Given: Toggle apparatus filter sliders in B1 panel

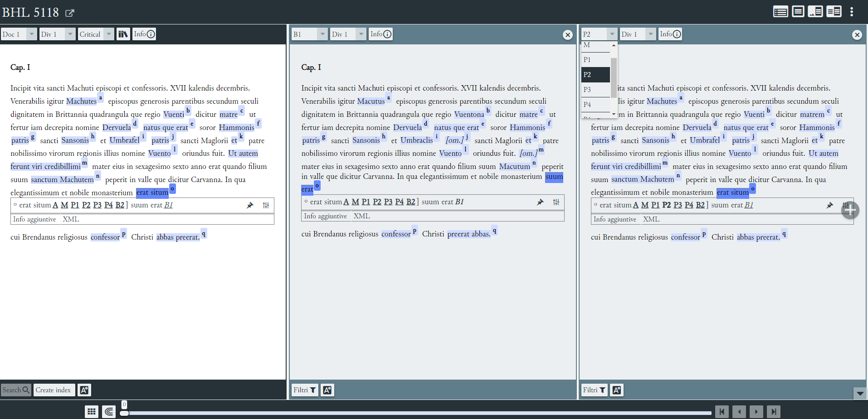Looking at the screenshot, I should click(556, 202).
